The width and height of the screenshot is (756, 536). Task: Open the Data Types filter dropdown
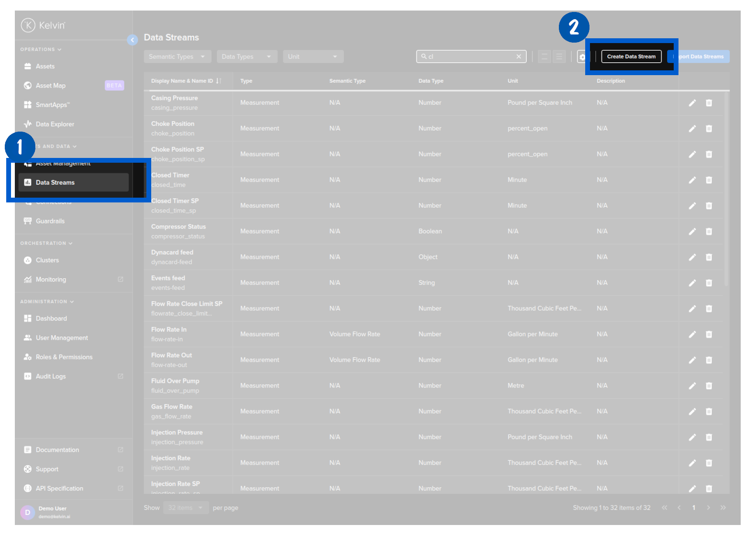coord(246,56)
